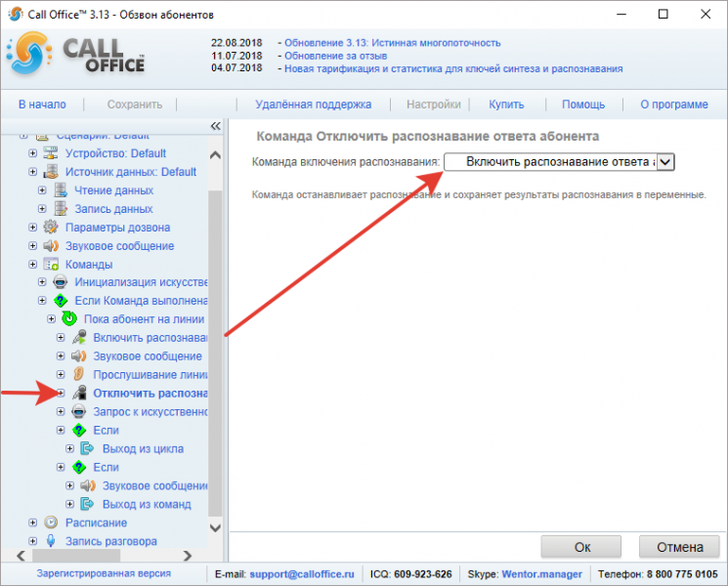Click the exit icon for Выход из команд
Image resolution: width=728 pixels, height=586 pixels.
87,504
